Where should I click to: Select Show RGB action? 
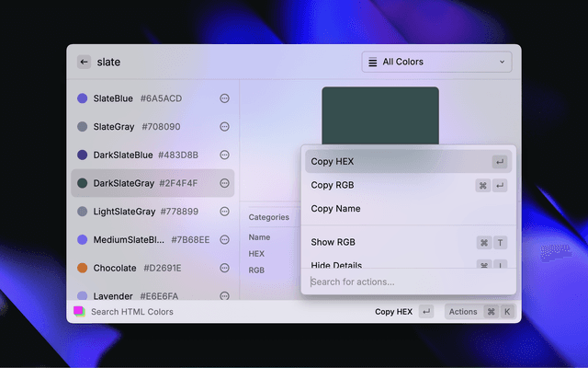[x=333, y=243]
